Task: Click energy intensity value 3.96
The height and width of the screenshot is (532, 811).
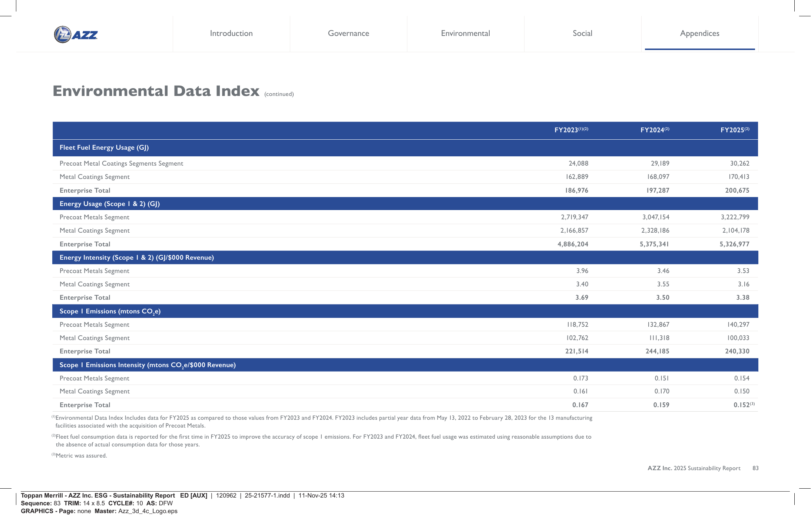Action: click(582, 271)
